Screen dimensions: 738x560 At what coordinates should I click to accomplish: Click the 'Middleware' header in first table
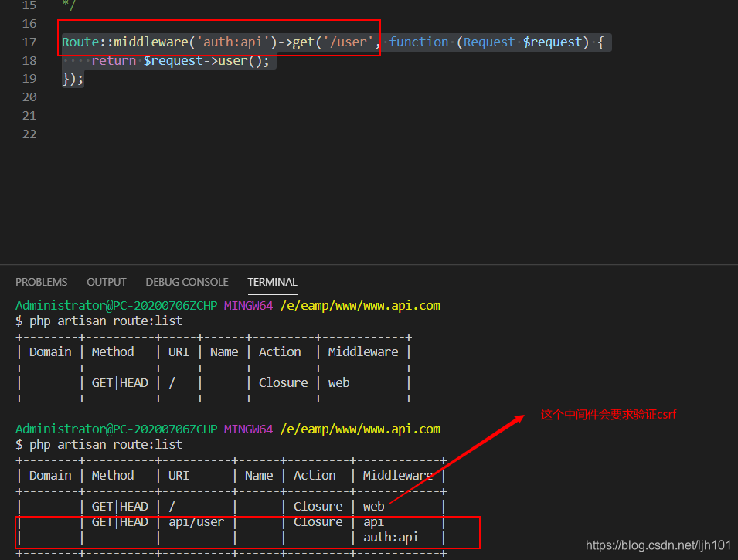[363, 352]
